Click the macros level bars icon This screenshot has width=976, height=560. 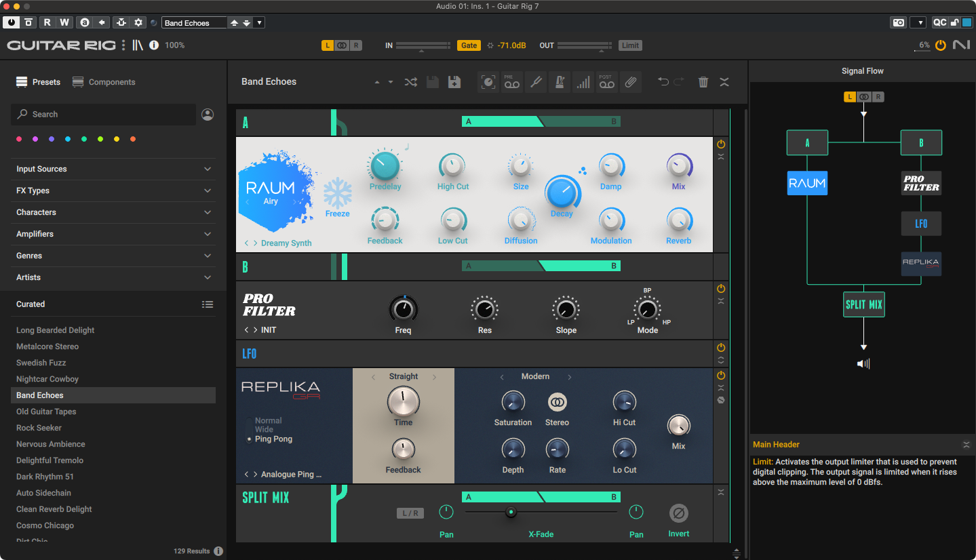pos(583,82)
